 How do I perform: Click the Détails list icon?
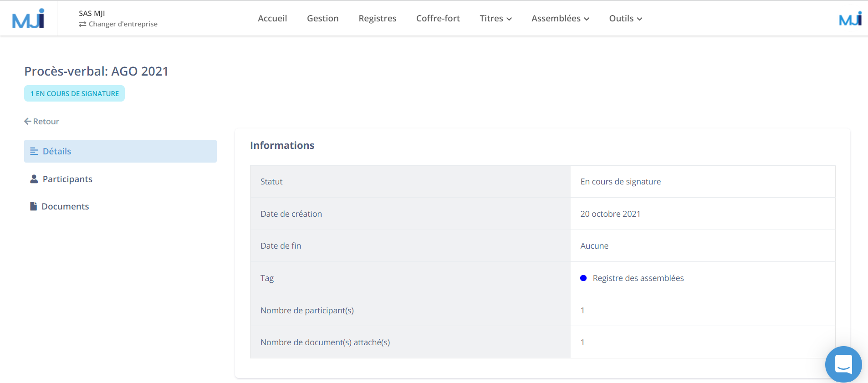click(34, 151)
